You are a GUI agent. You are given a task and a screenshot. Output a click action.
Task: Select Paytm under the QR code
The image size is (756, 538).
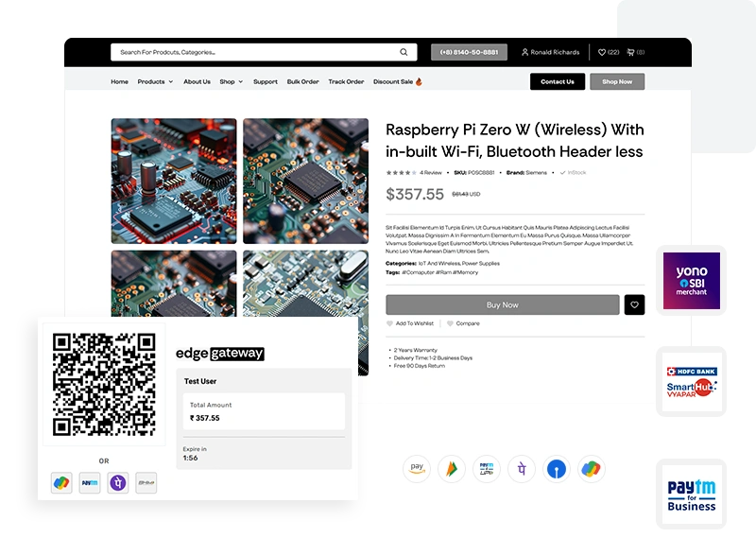[x=90, y=482]
